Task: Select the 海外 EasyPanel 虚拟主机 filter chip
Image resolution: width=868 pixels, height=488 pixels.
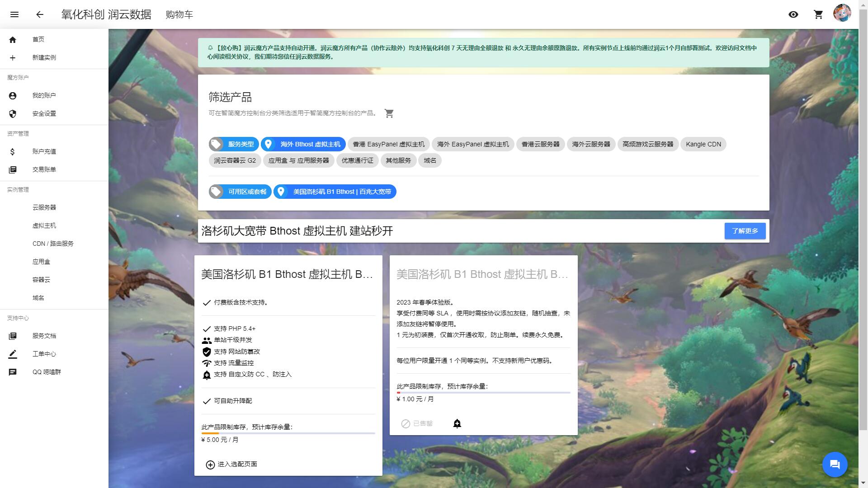Action: [473, 144]
